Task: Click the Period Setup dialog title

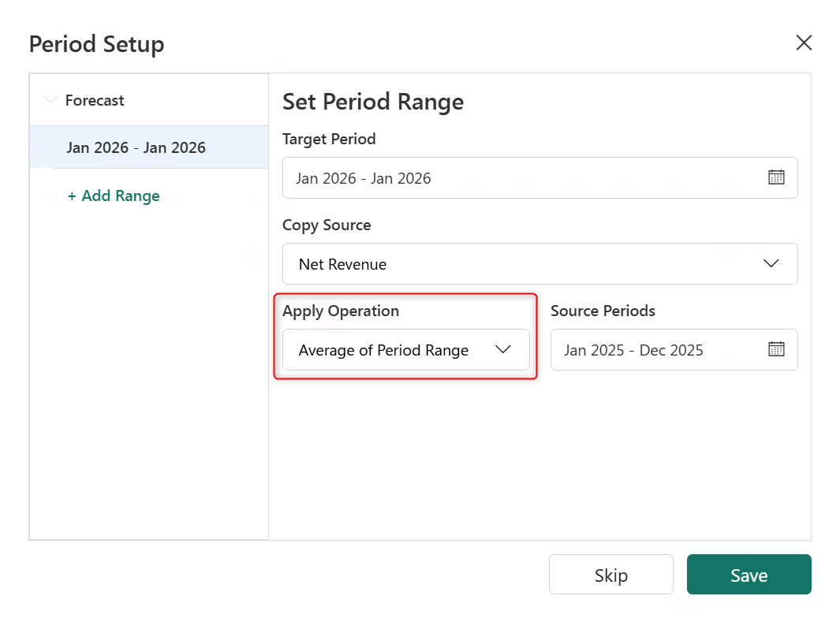Action: pos(96,44)
